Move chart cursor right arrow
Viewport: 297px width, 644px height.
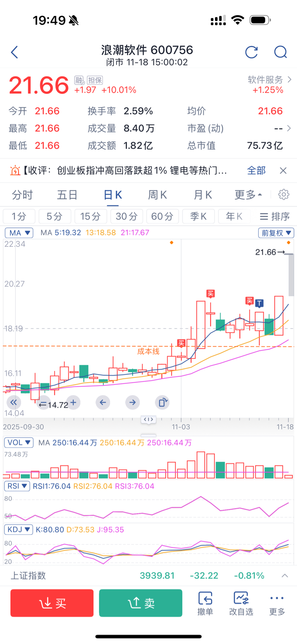point(133,402)
